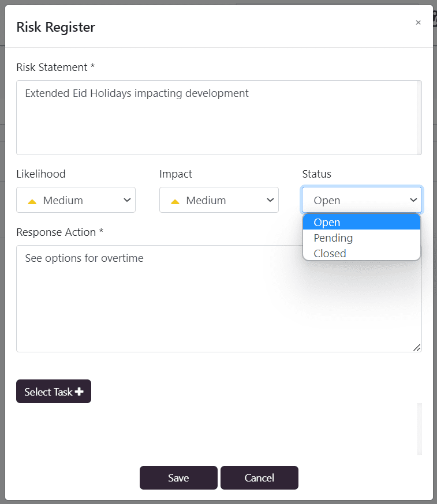The height and width of the screenshot is (504, 437).
Task: Click the Impact dropdown chevron arrow
Action: click(270, 200)
